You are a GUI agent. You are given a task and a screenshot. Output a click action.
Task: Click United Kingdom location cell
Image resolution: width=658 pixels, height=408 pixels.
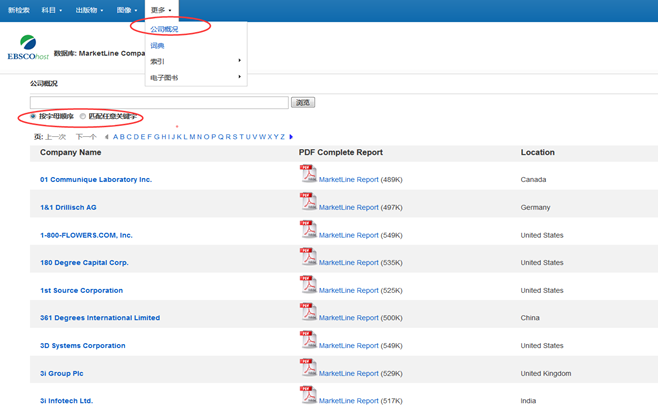[546, 373]
